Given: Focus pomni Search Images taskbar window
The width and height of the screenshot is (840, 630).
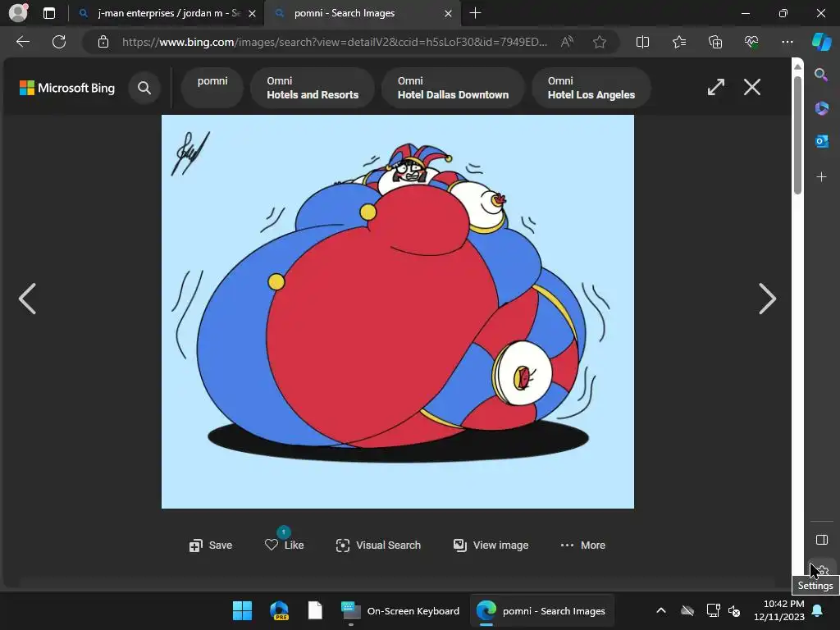Looking at the screenshot, I should 541,610.
